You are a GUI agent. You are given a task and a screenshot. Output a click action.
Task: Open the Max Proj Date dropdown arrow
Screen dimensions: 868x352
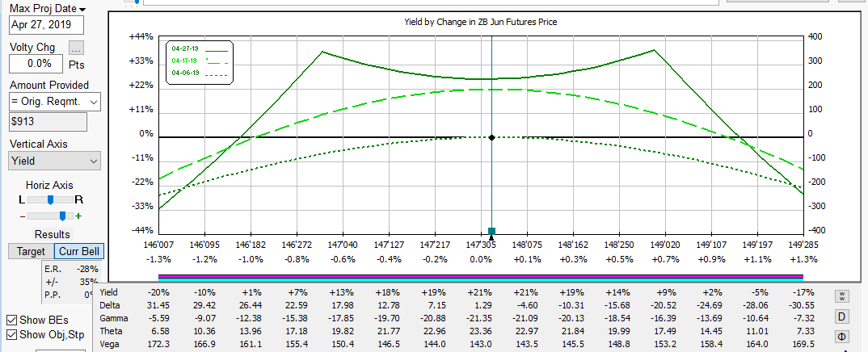82,10
